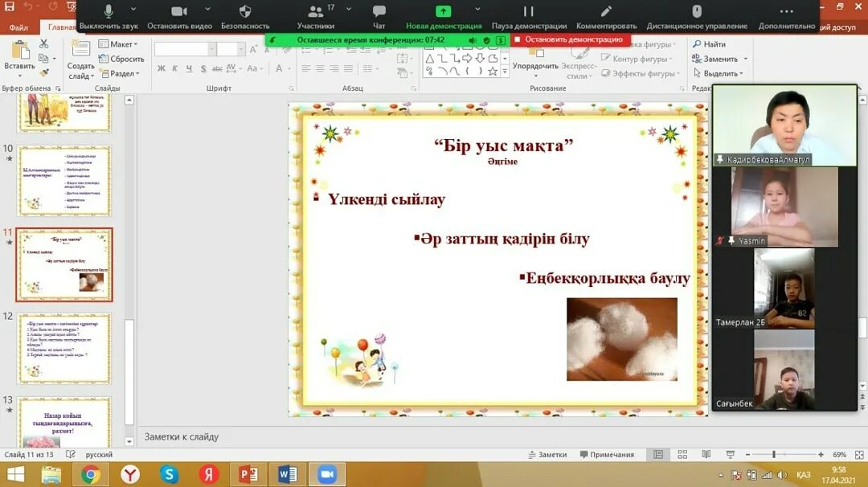Switch to Slide Sorter view icon
The width and height of the screenshot is (868, 487).
click(682, 454)
